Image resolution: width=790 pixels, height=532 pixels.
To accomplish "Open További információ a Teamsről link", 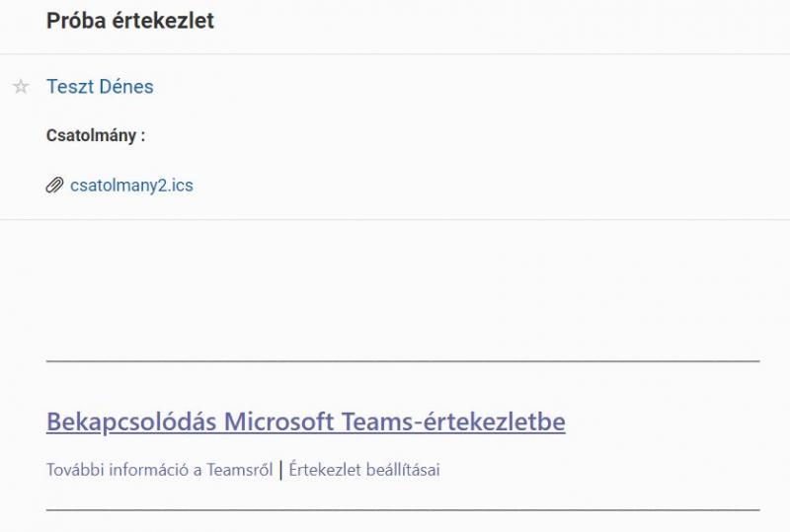I will pyautogui.click(x=159, y=470).
